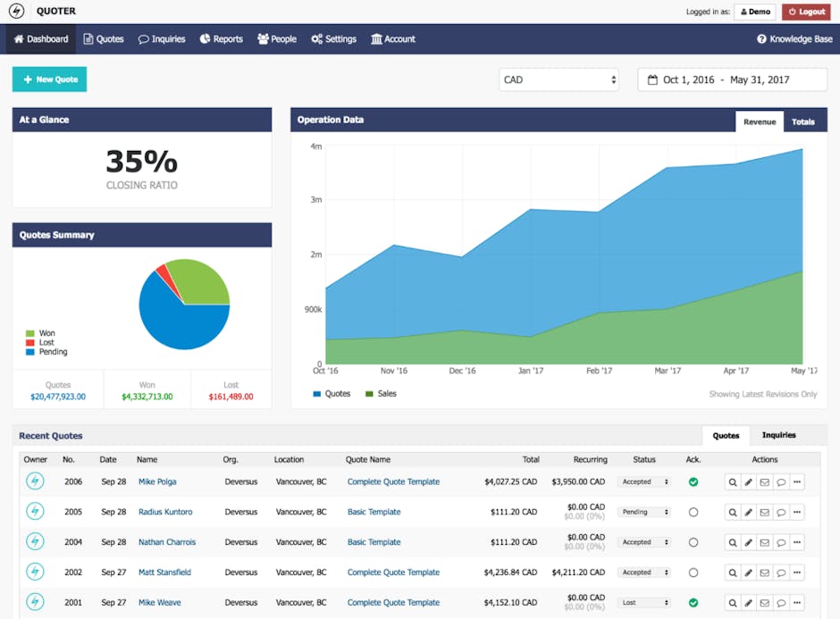The height and width of the screenshot is (619, 840).
Task: Open the Mike Polga contact link
Action: 157,482
